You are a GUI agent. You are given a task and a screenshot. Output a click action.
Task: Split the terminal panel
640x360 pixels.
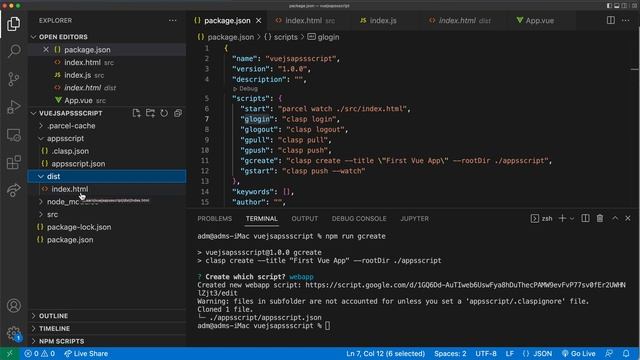[x=585, y=218]
